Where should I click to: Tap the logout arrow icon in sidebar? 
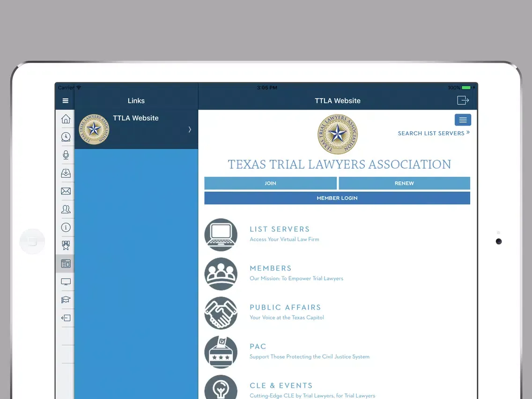coord(66,318)
